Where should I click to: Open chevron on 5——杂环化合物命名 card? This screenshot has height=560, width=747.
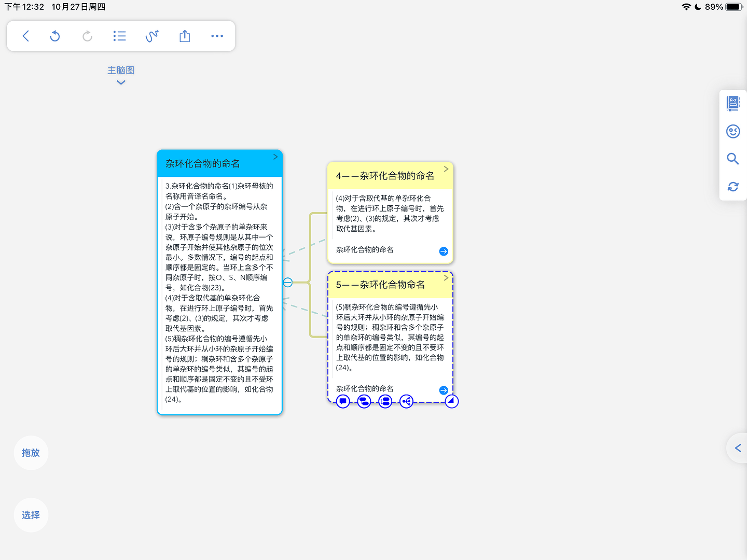point(446,278)
